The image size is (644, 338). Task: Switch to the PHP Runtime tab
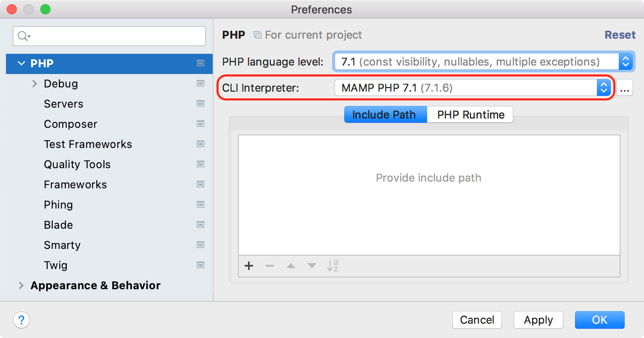(470, 114)
